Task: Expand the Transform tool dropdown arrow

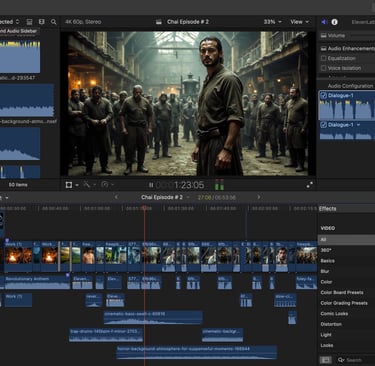Action: point(77,185)
